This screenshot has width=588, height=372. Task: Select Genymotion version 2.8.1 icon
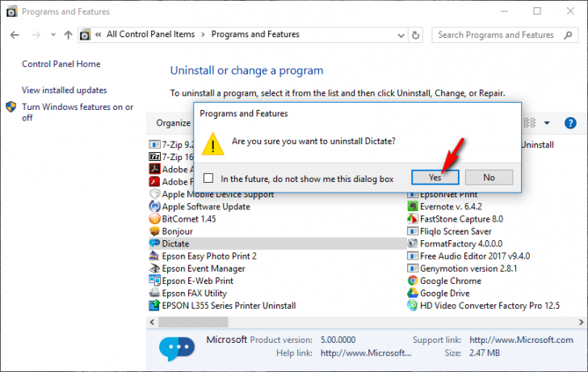pyautogui.click(x=413, y=268)
